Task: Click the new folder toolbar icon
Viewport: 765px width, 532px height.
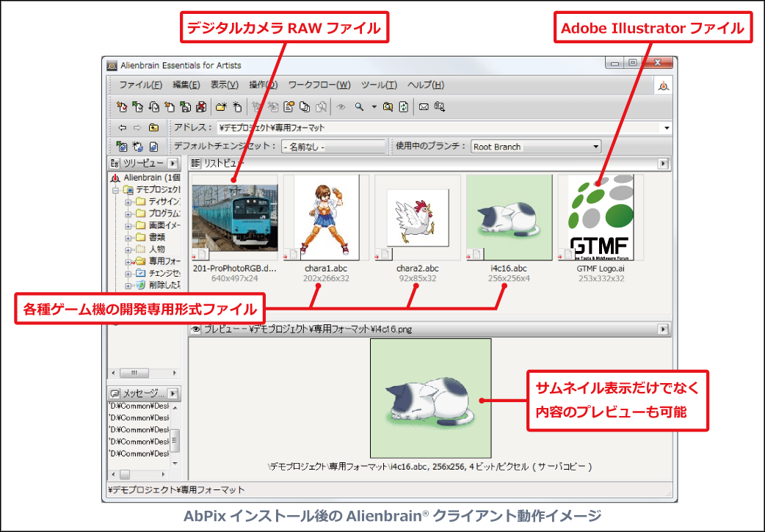Action: click(222, 107)
